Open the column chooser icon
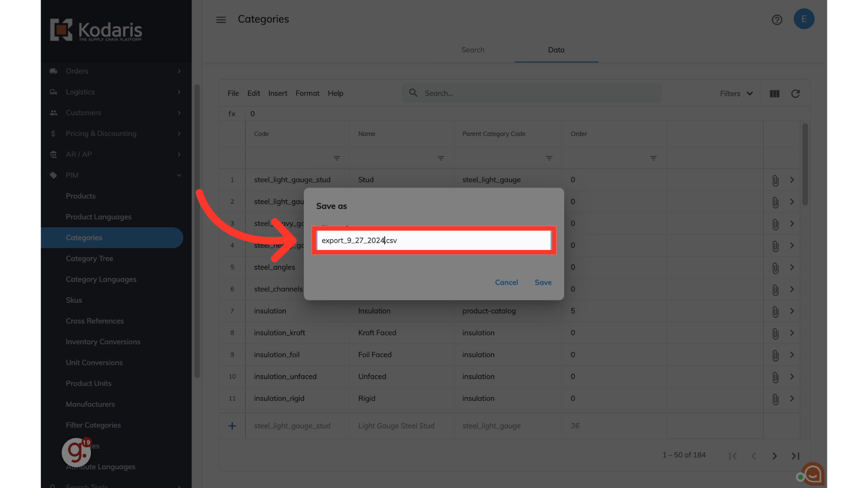This screenshot has height=488, width=868. coord(774,94)
